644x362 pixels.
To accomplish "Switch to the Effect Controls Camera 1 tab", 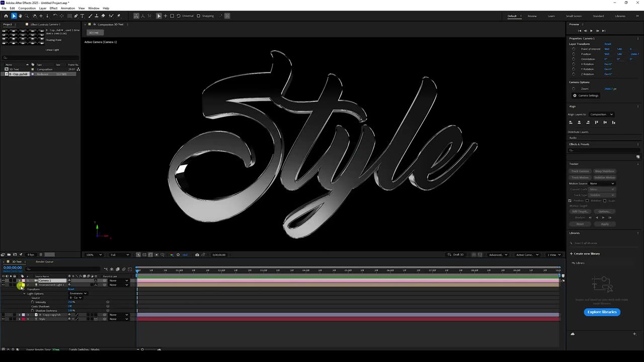I will point(45,24).
